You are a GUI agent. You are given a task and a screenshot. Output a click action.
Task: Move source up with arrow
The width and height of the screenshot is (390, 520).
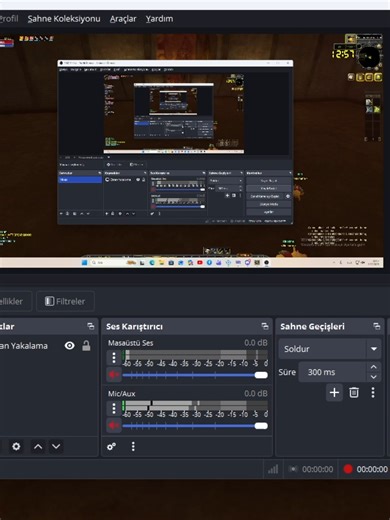(38, 446)
